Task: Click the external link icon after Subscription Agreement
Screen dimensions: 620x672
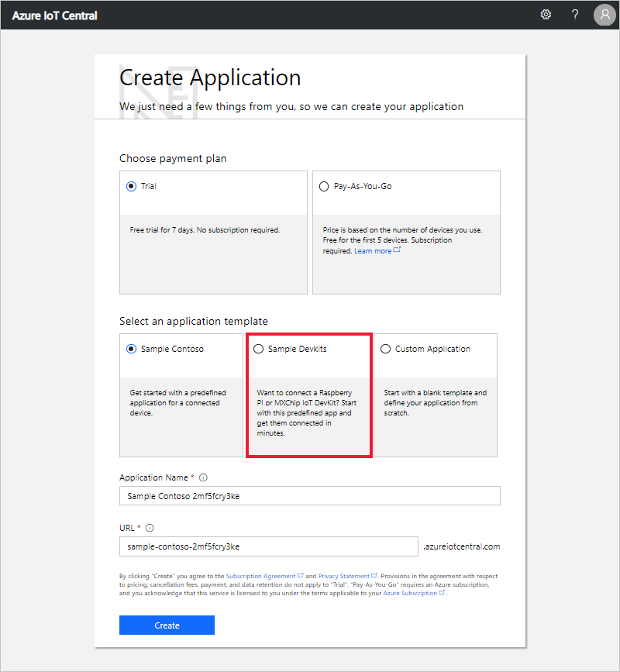Action: pos(300,576)
